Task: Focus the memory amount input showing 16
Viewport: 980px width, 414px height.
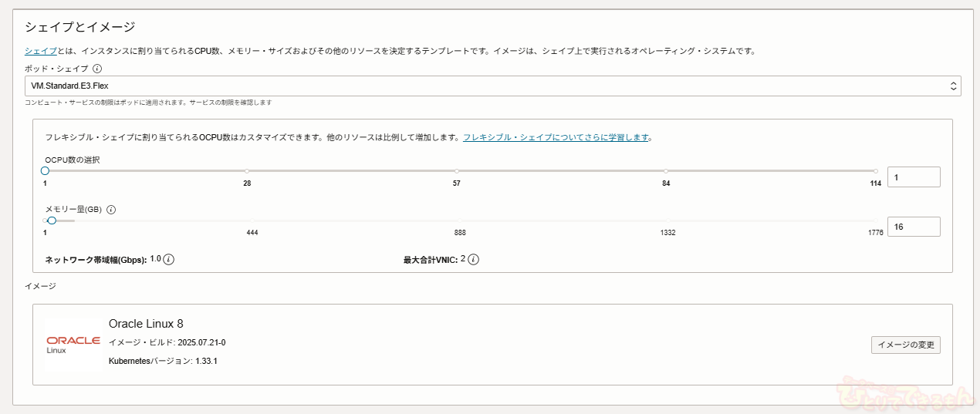Action: coord(914,227)
